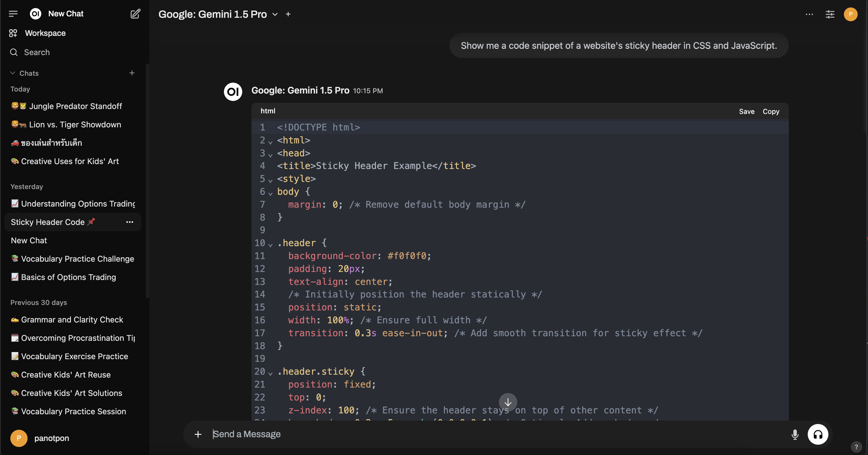Save the html code block
868x455 pixels.
click(746, 112)
